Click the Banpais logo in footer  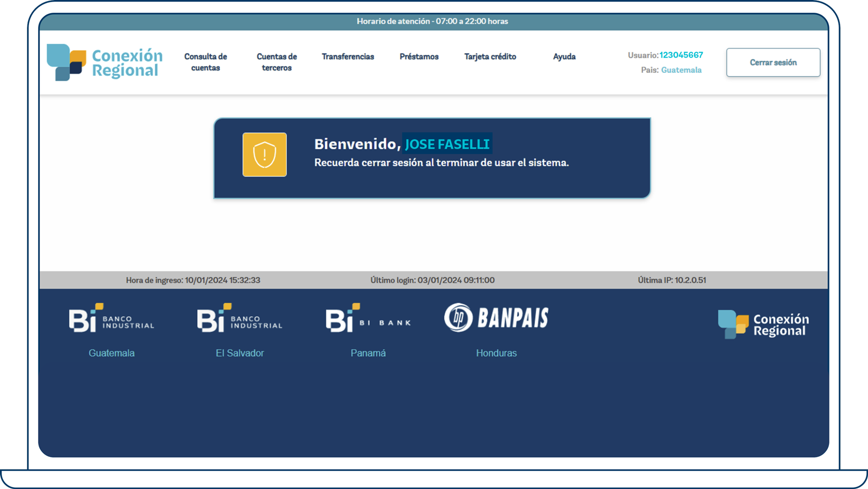(496, 318)
